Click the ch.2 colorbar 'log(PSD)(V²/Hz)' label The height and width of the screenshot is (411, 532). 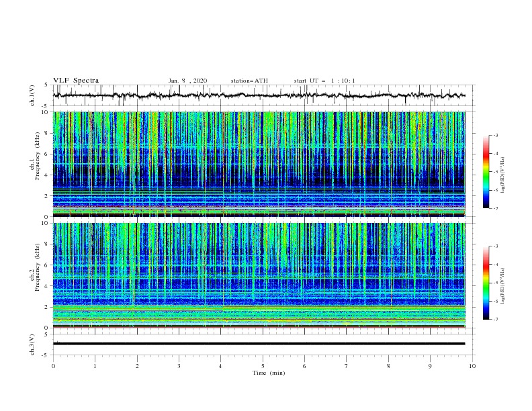pos(502,285)
